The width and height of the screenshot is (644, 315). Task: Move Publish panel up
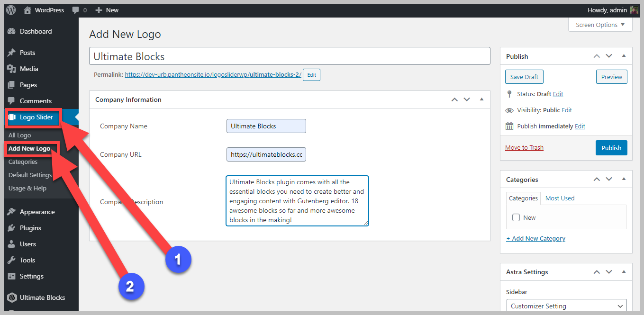597,56
